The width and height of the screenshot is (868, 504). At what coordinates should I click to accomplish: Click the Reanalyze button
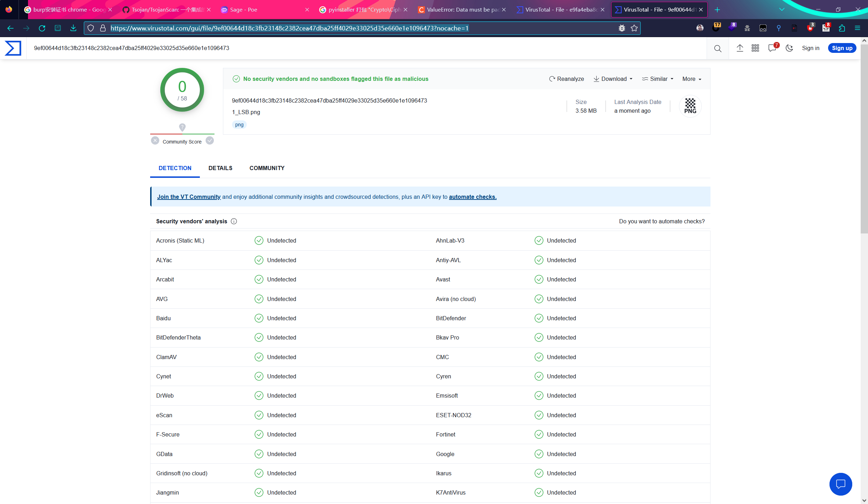[567, 79]
